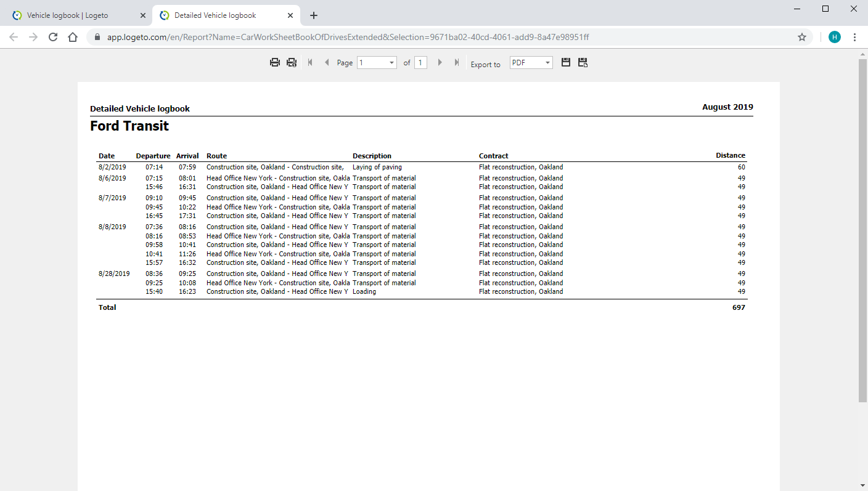Go back in browser history

click(14, 37)
